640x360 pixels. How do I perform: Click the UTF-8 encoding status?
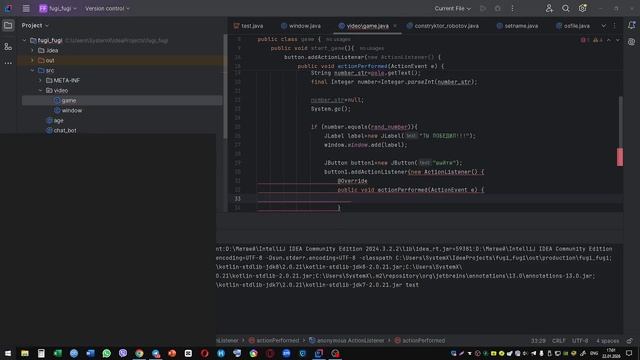pyautogui.click(x=580, y=340)
